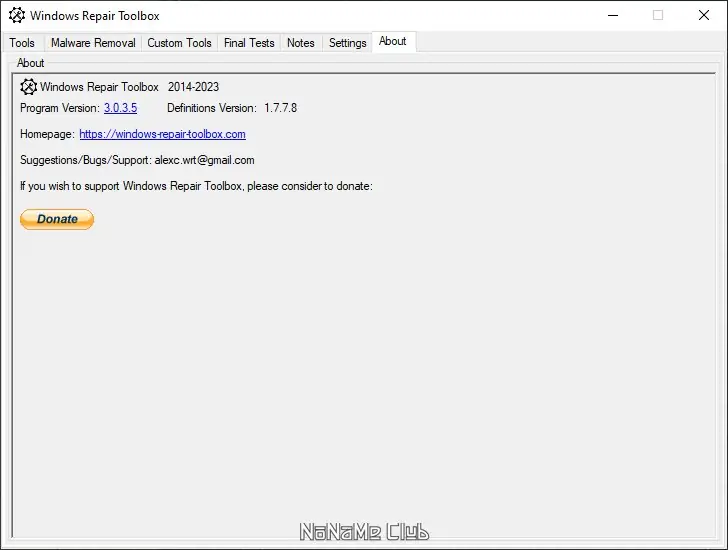This screenshot has width=728, height=550.
Task: Click the gear logo beside Windows Repair Toolbox 2014-2023
Action: click(28, 87)
